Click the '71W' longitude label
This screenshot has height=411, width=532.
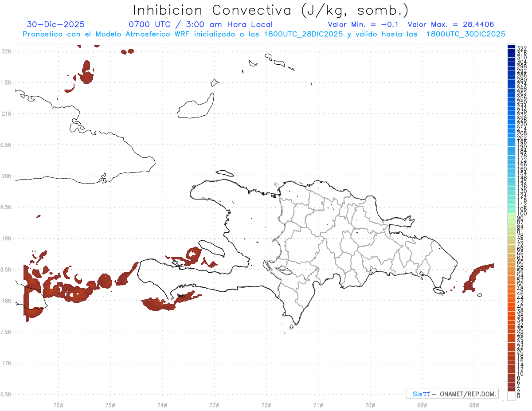click(318, 405)
